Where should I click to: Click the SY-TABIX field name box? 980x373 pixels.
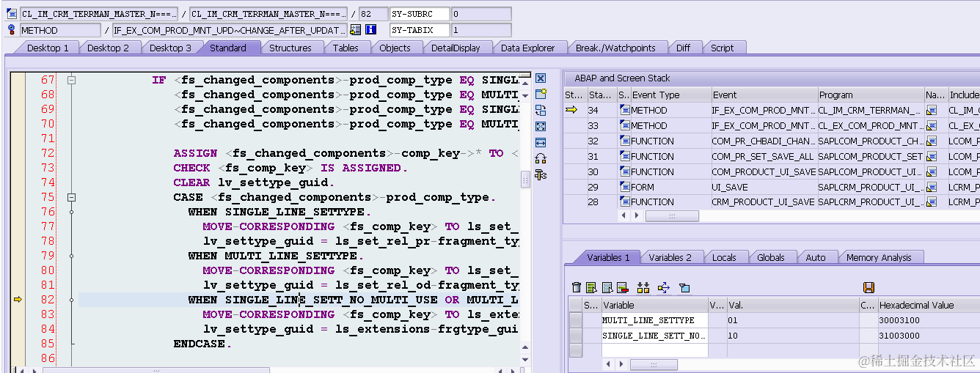pos(419,30)
